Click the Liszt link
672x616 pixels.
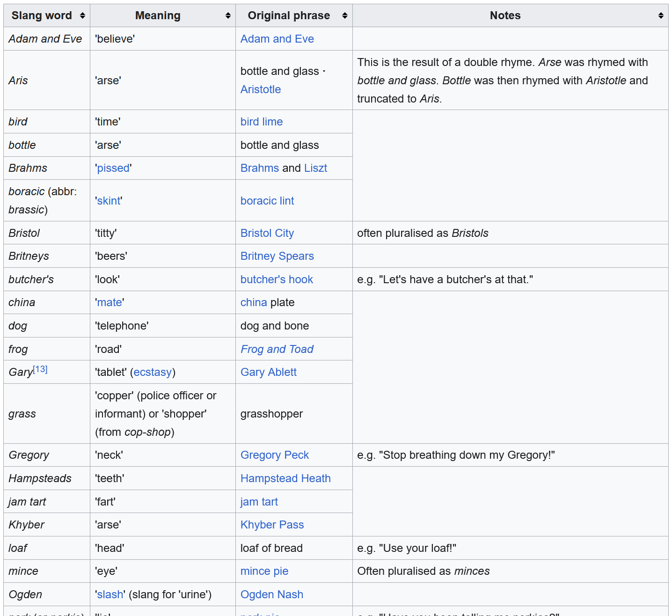click(x=315, y=168)
